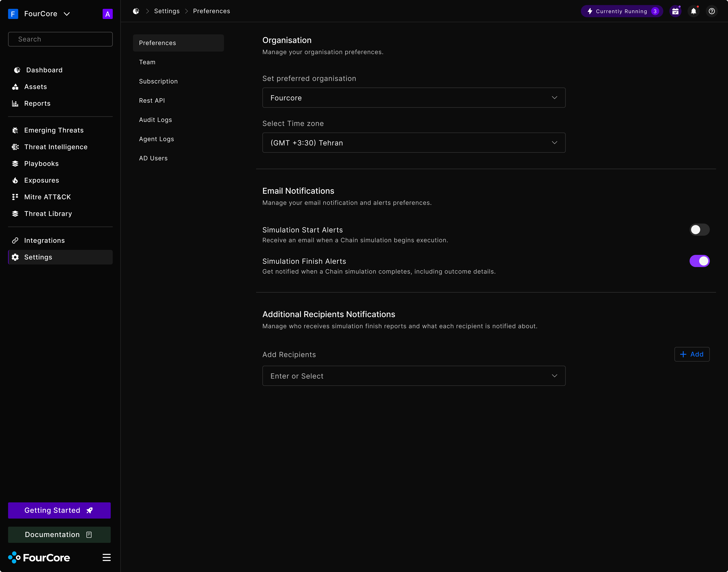Click the rocket icon on Getting Started
728x572 pixels.
89,510
